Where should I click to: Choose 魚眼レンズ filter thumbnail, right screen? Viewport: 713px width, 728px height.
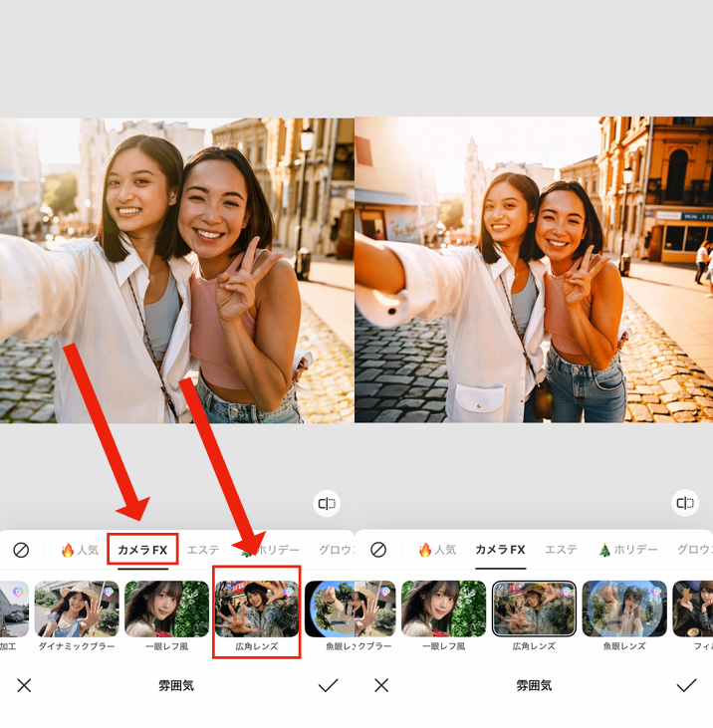point(624,608)
